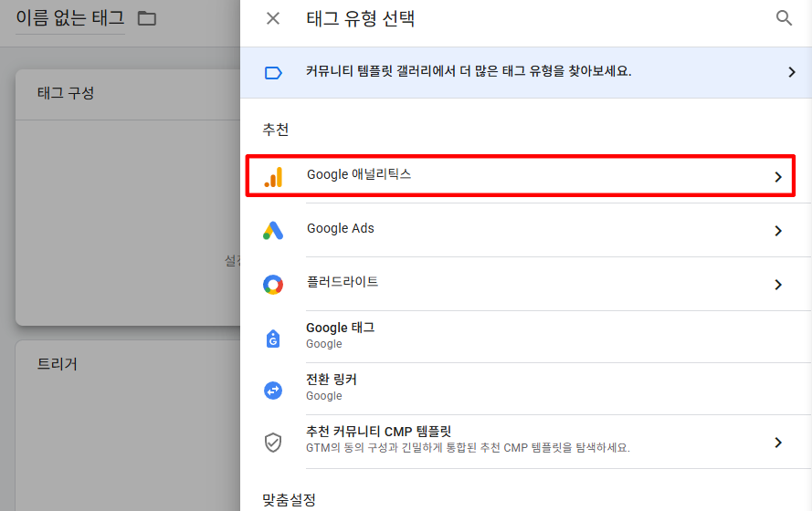812x511 pixels.
Task: Click the 트리거 card in the background
Action: pos(128,425)
